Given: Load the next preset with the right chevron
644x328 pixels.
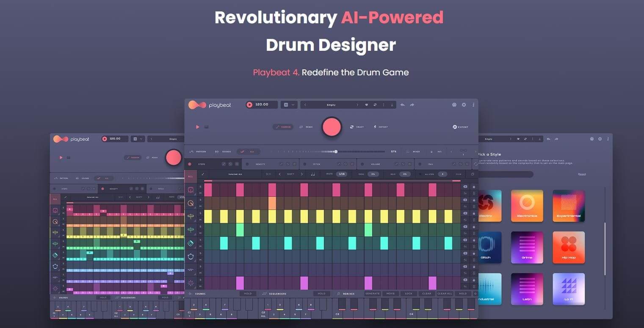Looking at the screenshot, I should tap(358, 105).
